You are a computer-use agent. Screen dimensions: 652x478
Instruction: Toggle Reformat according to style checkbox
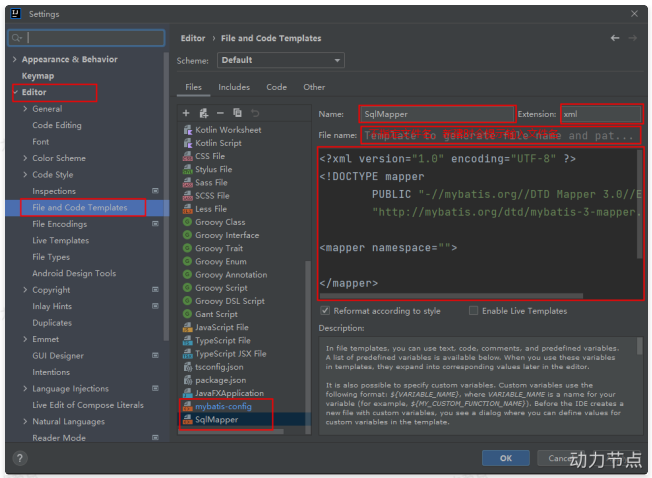325,311
